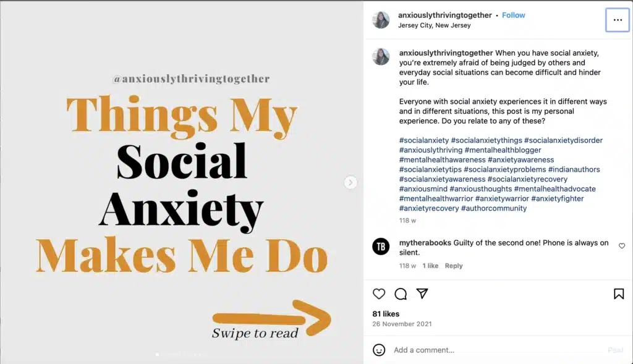Open emoji picker in comment box
The image size is (633, 364).
point(379,350)
